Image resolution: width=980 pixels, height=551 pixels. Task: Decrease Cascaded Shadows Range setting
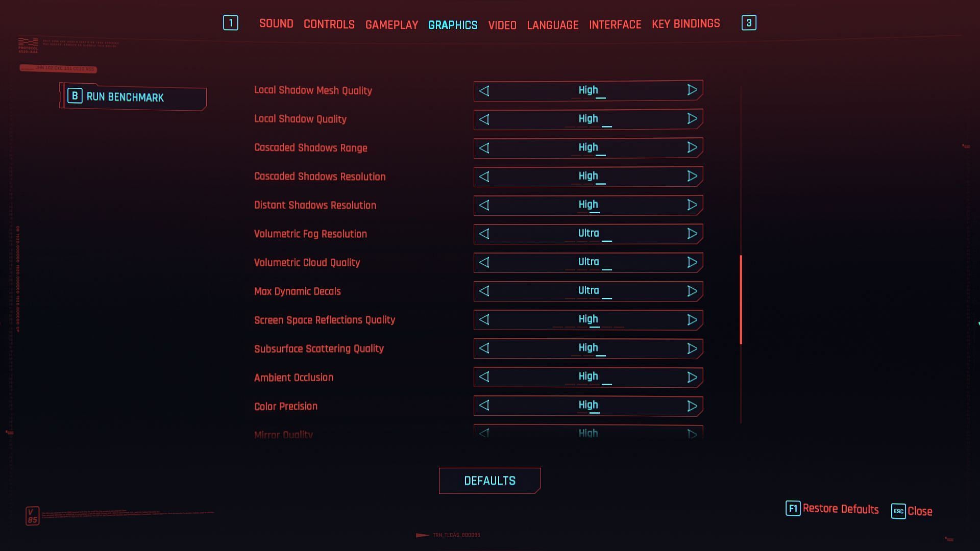coord(484,147)
